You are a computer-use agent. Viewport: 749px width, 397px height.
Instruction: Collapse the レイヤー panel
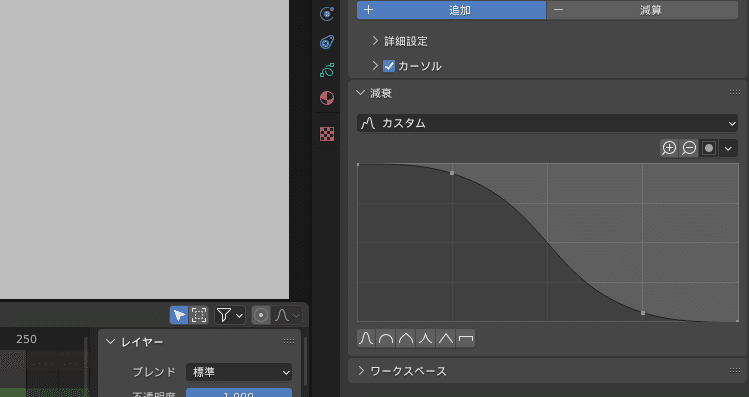pyautogui.click(x=110, y=342)
